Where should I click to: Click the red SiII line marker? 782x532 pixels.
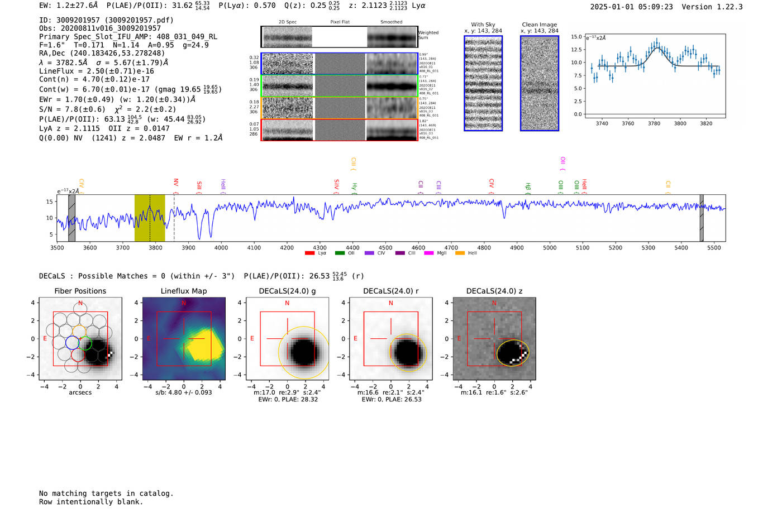(x=199, y=186)
